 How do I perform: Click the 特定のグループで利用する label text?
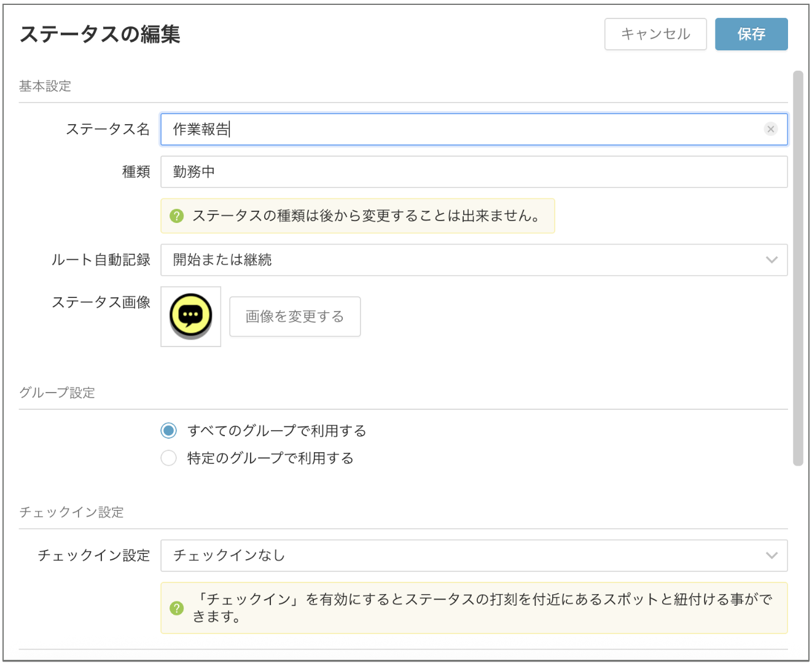[x=271, y=458]
